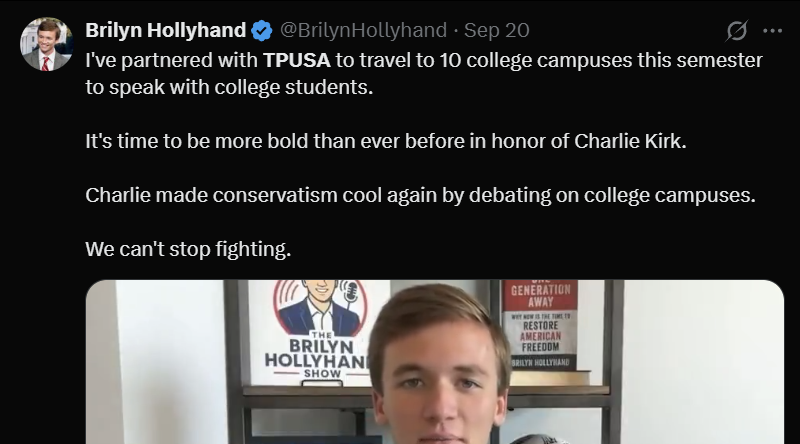Click the blue verified checkmark badge
The width and height of the screenshot is (800, 444).
(x=262, y=30)
